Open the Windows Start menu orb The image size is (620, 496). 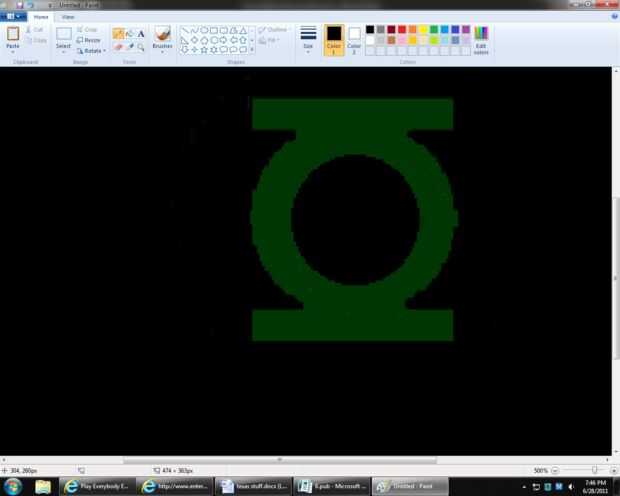click(12, 487)
